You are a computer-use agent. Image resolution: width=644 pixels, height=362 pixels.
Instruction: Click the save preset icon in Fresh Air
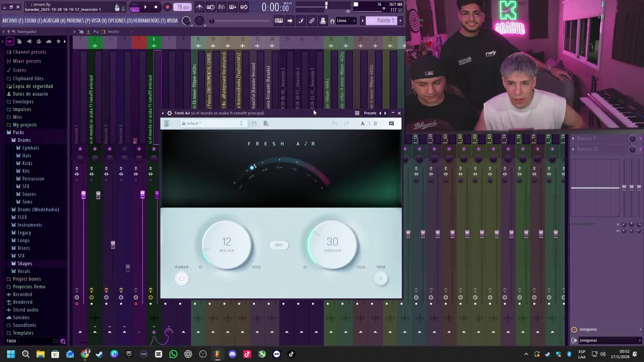pos(254,124)
